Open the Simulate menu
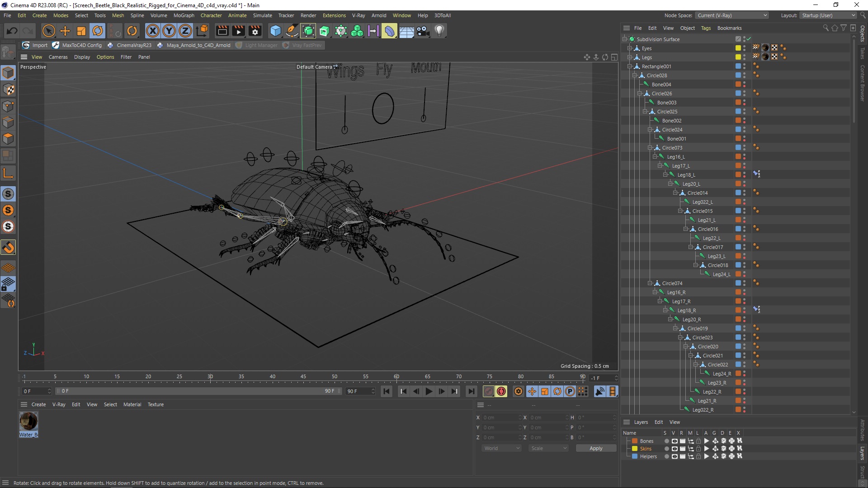The height and width of the screenshot is (488, 868). click(x=262, y=15)
